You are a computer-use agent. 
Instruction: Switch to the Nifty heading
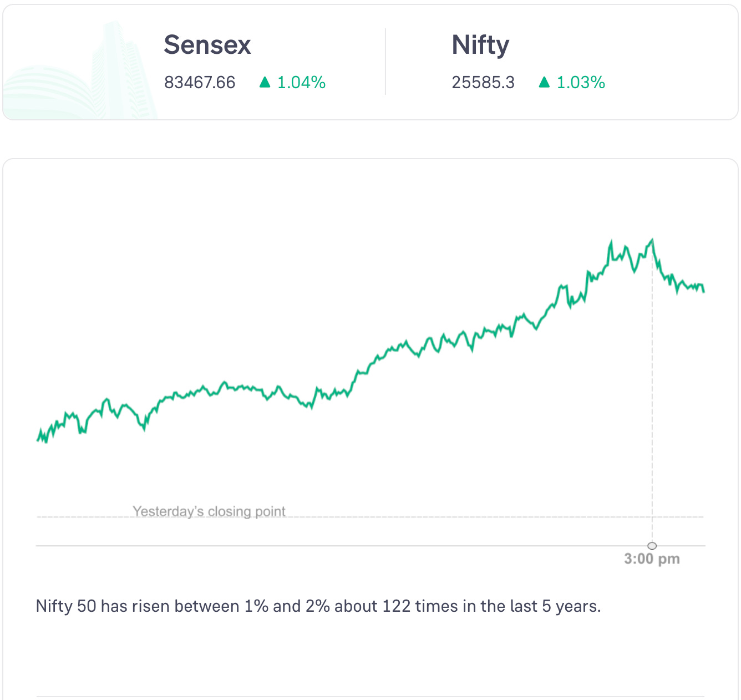pos(480,45)
